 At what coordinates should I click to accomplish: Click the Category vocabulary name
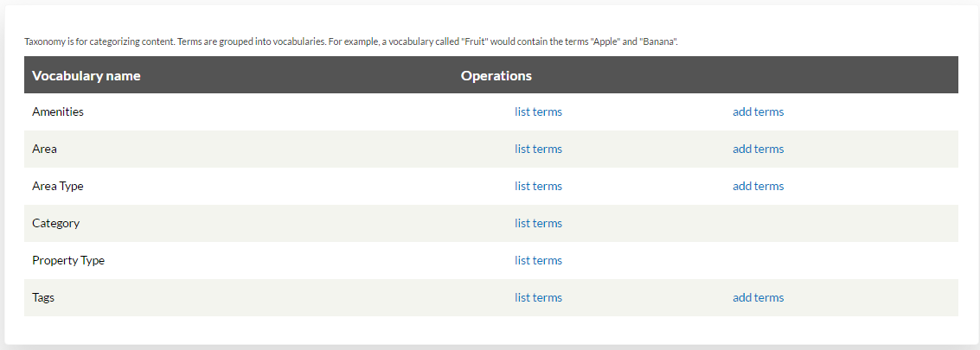click(x=55, y=223)
